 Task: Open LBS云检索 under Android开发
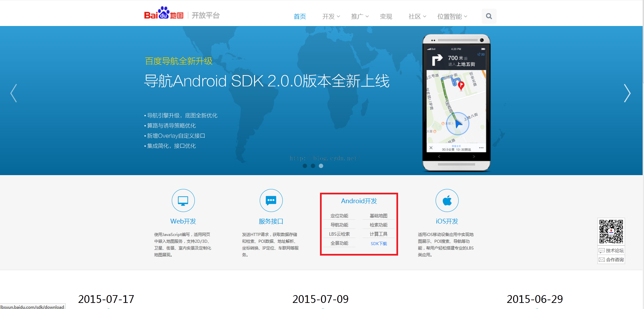[339, 234]
